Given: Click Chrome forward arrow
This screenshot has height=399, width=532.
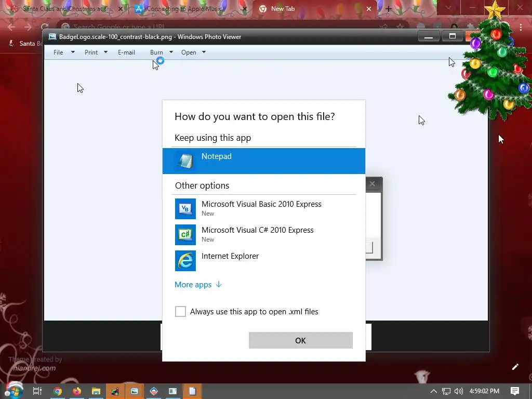Looking at the screenshot, I should 28,27.
